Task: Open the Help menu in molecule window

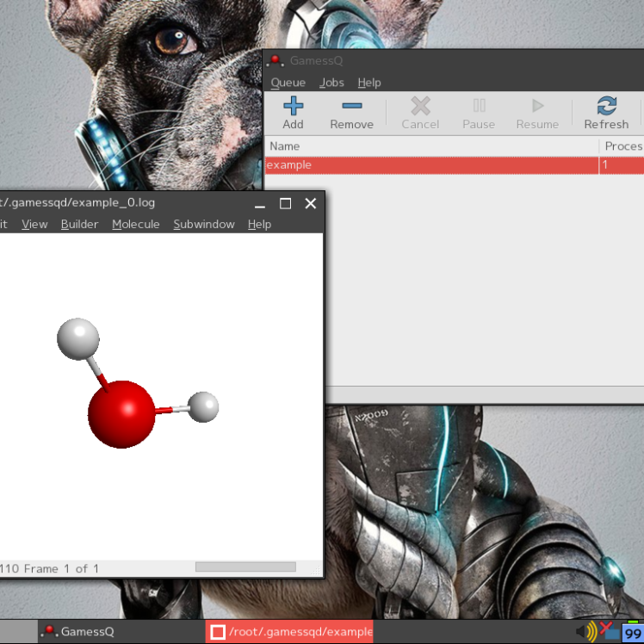Action: pos(259,224)
